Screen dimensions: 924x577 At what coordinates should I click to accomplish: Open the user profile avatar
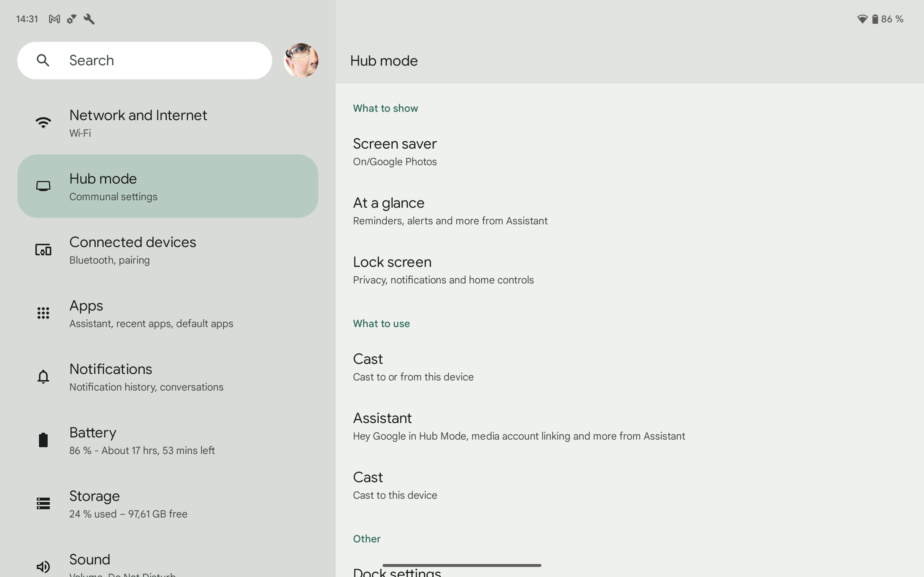point(301,60)
